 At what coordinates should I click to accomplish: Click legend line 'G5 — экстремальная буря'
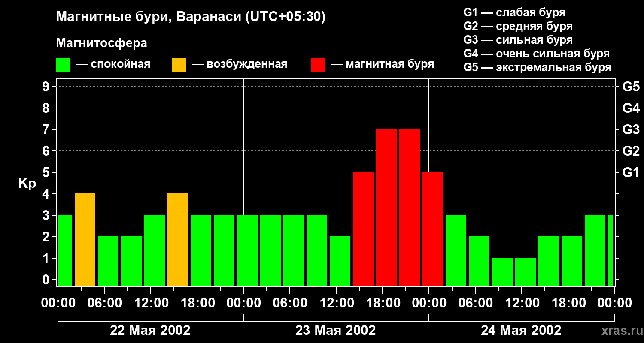coord(538,68)
